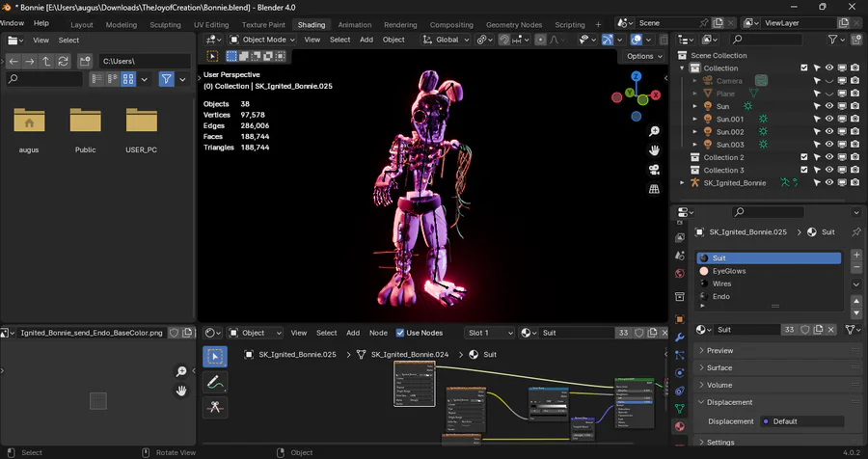Collapse the Collection tree in outliner
868x459 pixels.
click(x=682, y=68)
